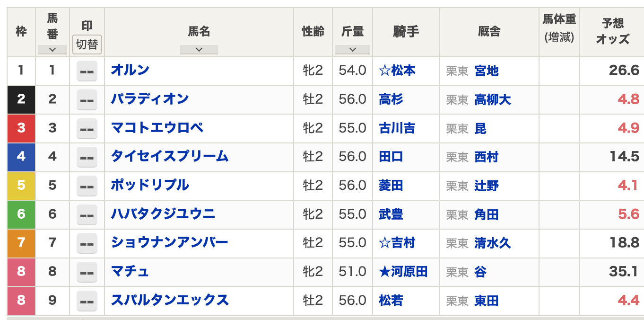Viewport: 644px width, 320px height.
Task: Click the mark selector for スパルタンエックス
Action: pos(87,301)
